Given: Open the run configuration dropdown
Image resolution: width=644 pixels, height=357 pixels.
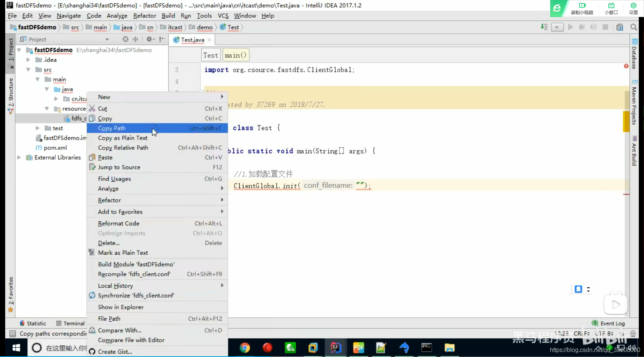Looking at the screenshot, I should 557,27.
